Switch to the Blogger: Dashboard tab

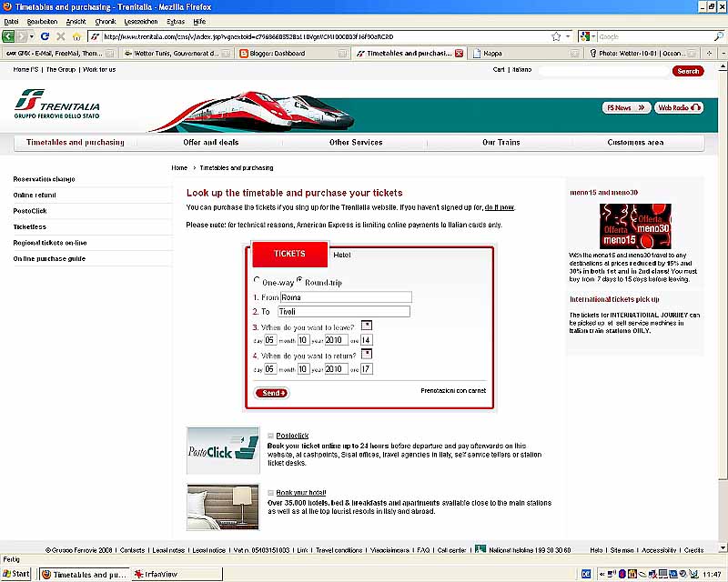click(292, 54)
